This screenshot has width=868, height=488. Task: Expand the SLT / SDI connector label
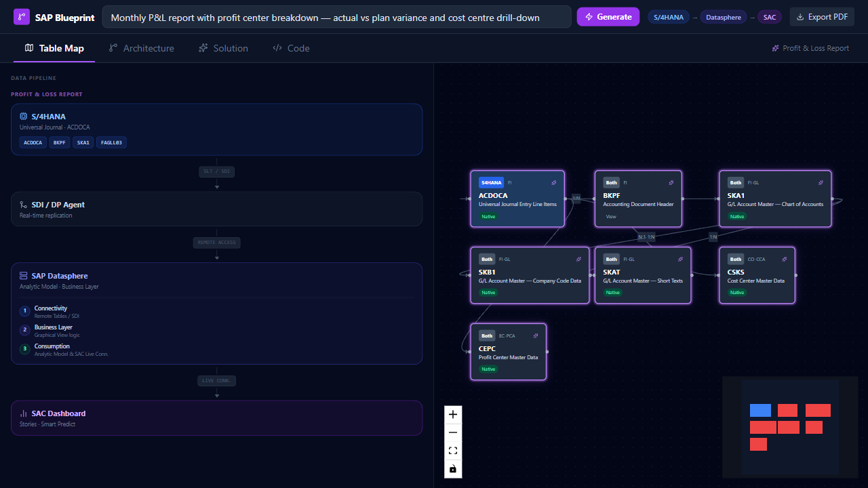click(216, 171)
